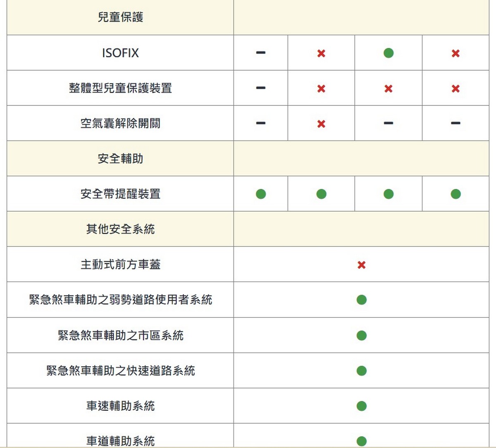Click the red X for 主動式前方車蓋
This screenshot has width=496, height=448.
click(x=362, y=265)
